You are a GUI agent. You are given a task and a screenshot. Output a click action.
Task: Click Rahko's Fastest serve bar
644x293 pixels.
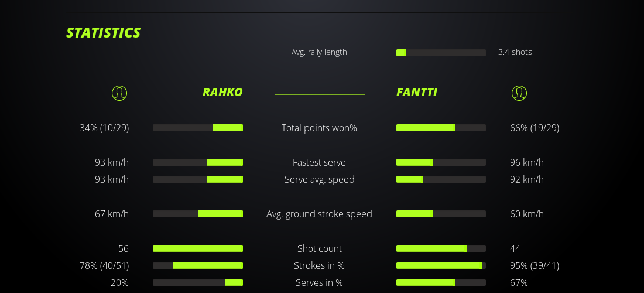pyautogui.click(x=198, y=162)
